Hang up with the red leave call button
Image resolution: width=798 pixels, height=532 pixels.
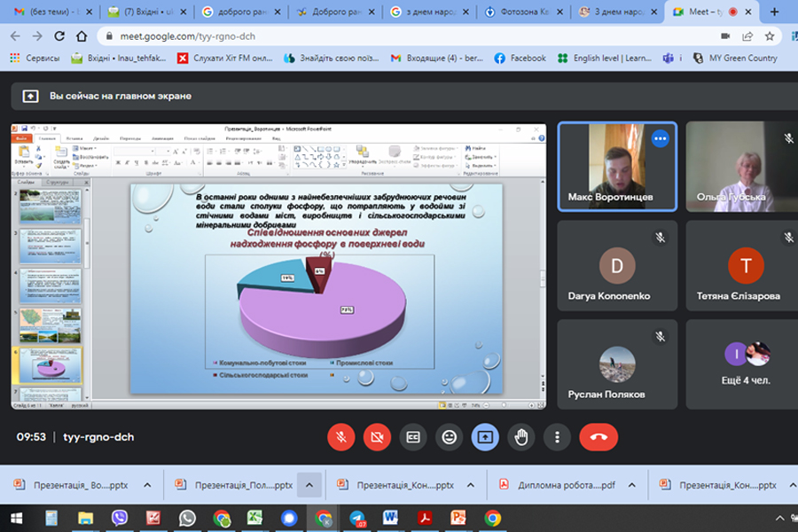[x=598, y=436]
